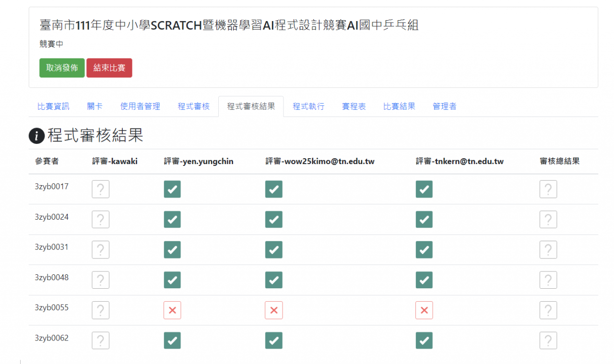The width and height of the screenshot is (614, 364).
Task: Click kawaki question mark icon for 3zyb0017
Action: 100,189
